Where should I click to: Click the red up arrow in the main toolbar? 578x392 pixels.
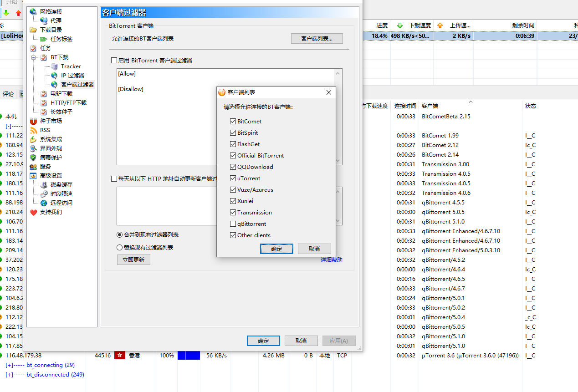pyautogui.click(x=18, y=13)
